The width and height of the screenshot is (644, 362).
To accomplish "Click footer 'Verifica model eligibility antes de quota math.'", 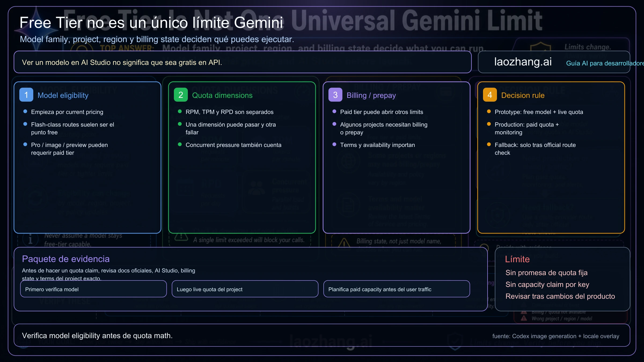I will 97,336.
